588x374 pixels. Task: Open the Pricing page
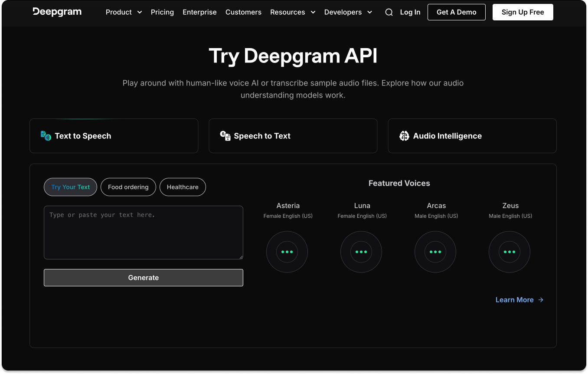click(162, 12)
